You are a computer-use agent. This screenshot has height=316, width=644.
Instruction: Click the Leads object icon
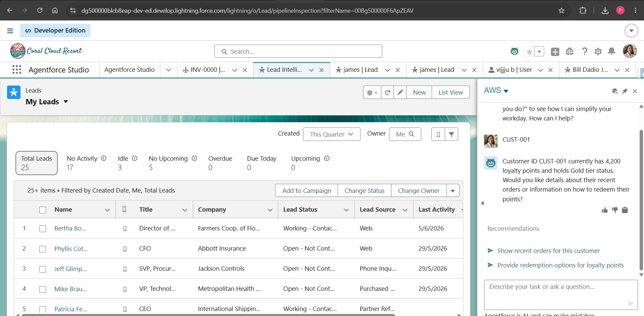pos(14,92)
